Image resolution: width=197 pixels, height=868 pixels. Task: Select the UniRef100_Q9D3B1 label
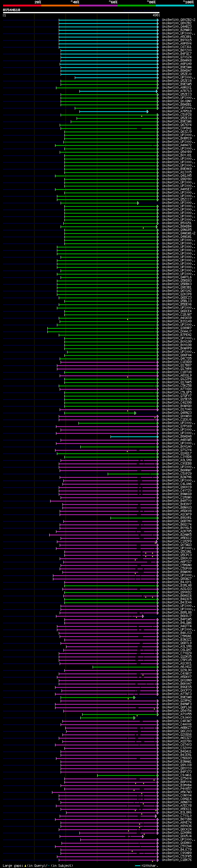[x=177, y=287]
